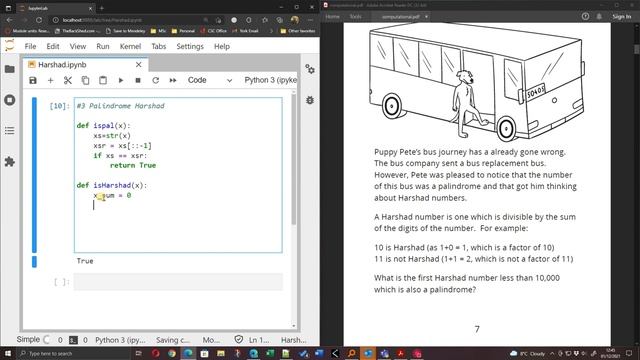This screenshot has width=640, height=360.
Task: Click inside the active code cell editor
Action: pos(178,175)
